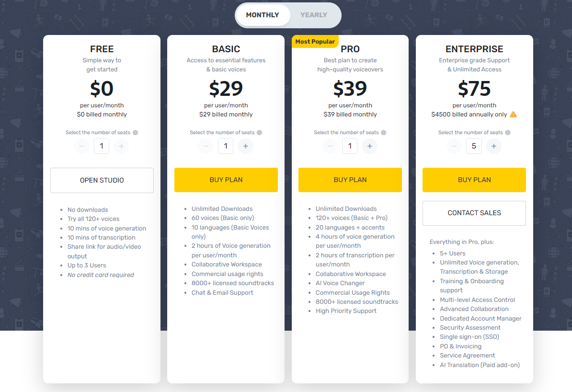
Task: Increase Pro plan seats using the plus stepper
Action: [x=369, y=146]
